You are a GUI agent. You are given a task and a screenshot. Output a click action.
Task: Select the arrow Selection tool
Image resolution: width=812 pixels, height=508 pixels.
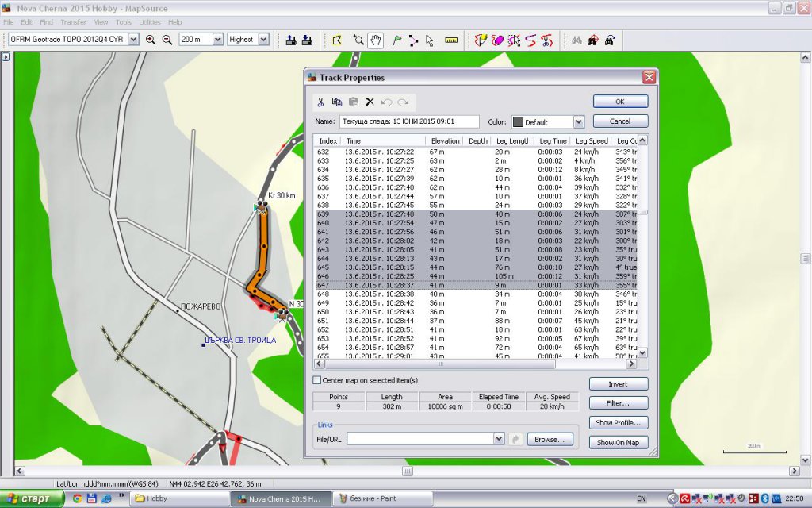click(430, 40)
